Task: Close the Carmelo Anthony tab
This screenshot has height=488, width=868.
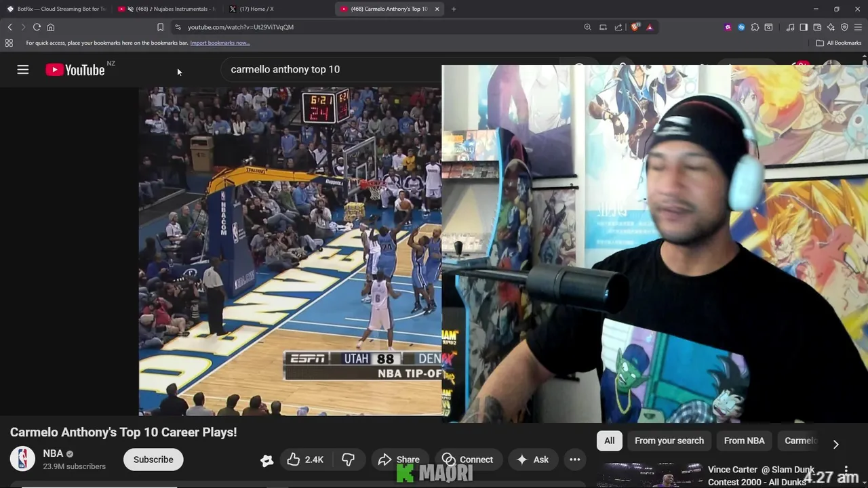Action: tap(437, 9)
